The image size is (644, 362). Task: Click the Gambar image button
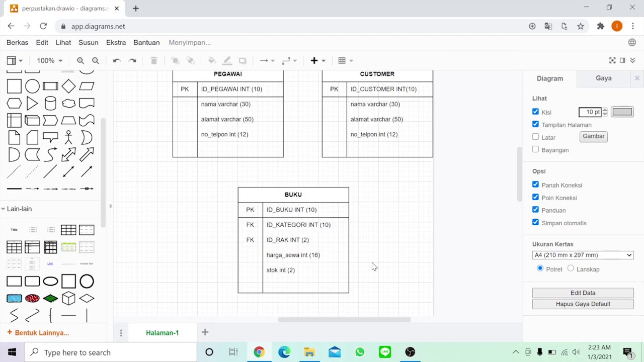coord(594,136)
